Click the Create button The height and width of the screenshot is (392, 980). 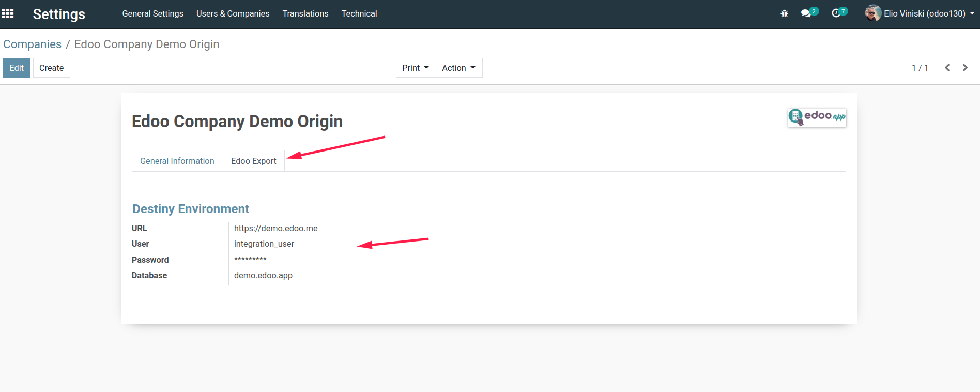[52, 68]
